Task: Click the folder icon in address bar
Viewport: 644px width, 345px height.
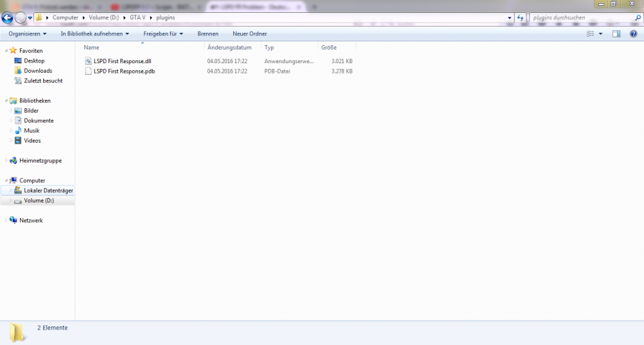Action: pos(39,17)
